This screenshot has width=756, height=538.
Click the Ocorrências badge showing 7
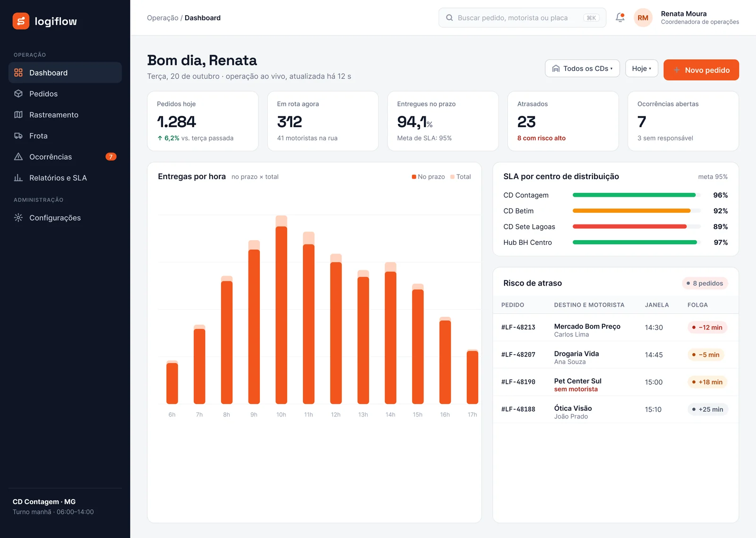pos(111,156)
